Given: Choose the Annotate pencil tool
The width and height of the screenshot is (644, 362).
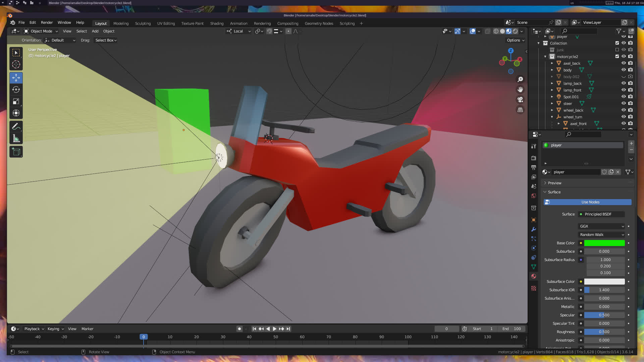Looking at the screenshot, I should [x=16, y=126].
